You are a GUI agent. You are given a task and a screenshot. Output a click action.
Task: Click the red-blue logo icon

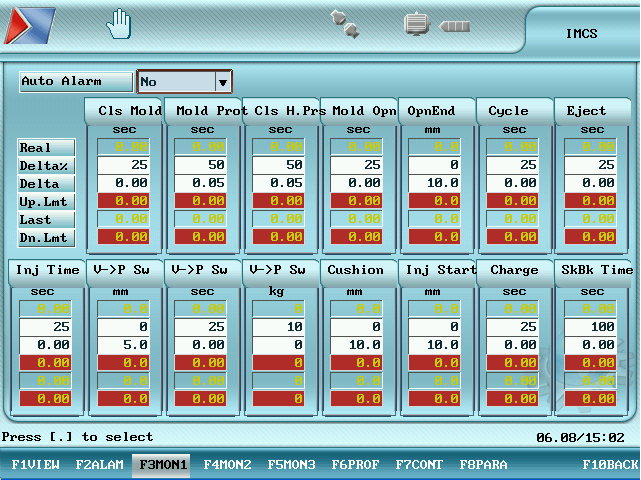pyautogui.click(x=29, y=26)
